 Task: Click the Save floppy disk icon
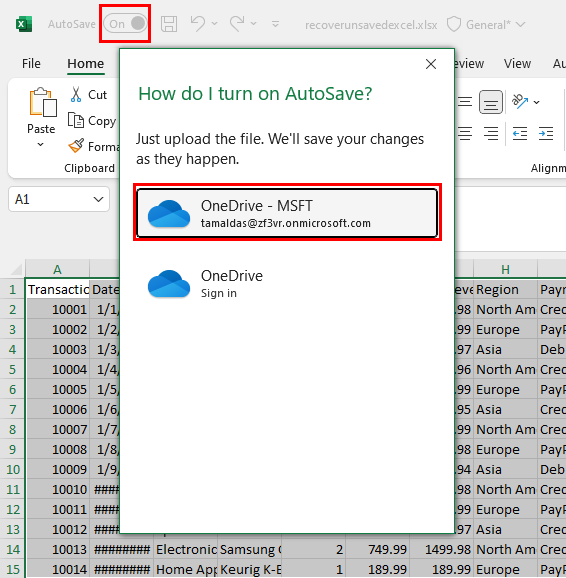pos(169,24)
